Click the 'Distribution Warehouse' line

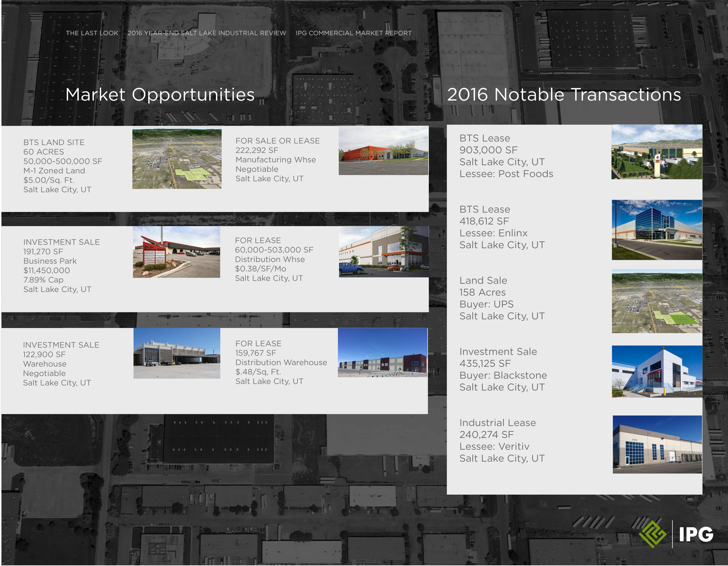[281, 362]
